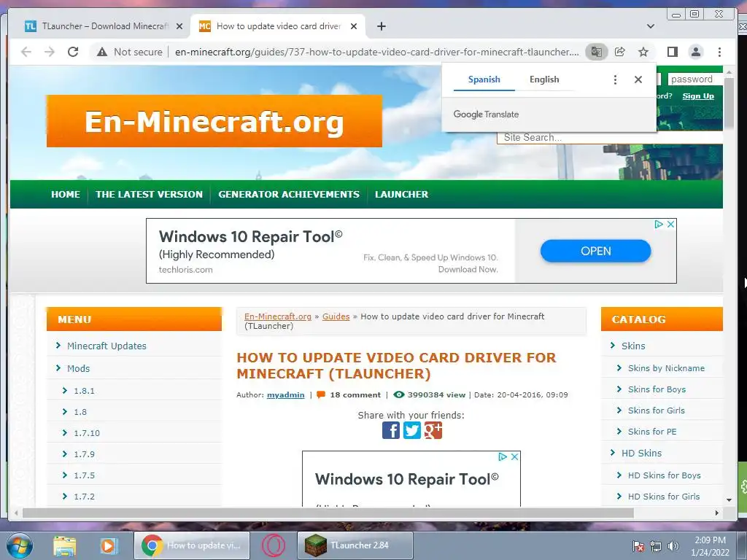Open HD Skins in the catalog
Image resolution: width=747 pixels, height=560 pixels.
pyautogui.click(x=641, y=454)
